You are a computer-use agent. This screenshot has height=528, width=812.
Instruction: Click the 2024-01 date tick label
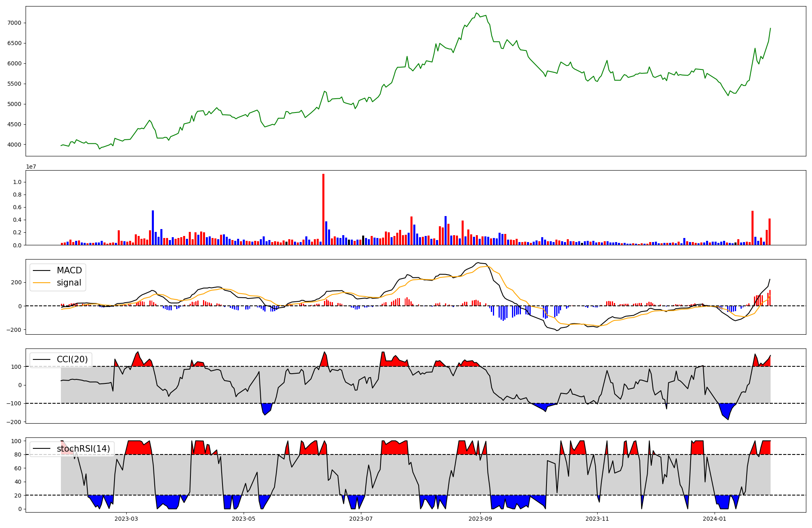(715, 519)
